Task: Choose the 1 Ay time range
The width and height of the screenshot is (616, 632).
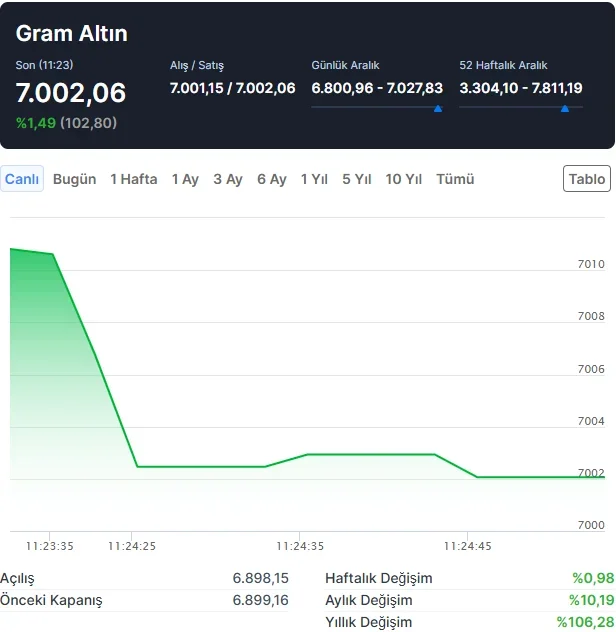Action: tap(185, 179)
